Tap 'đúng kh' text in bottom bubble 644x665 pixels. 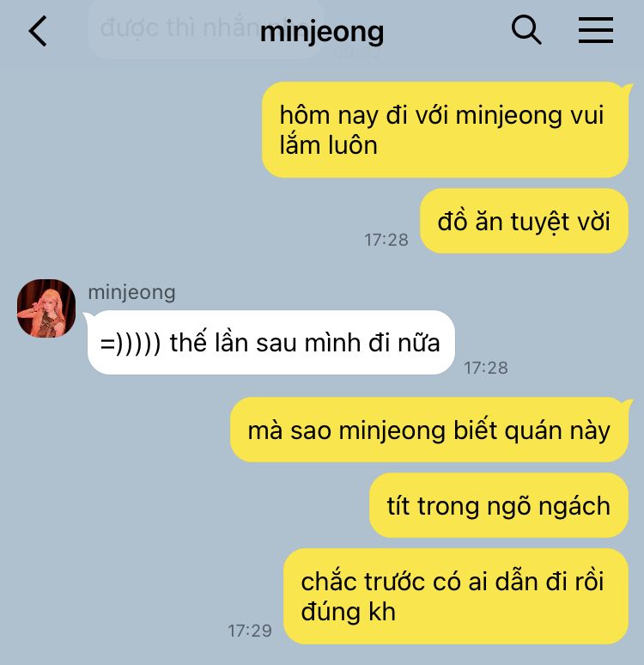tap(348, 612)
